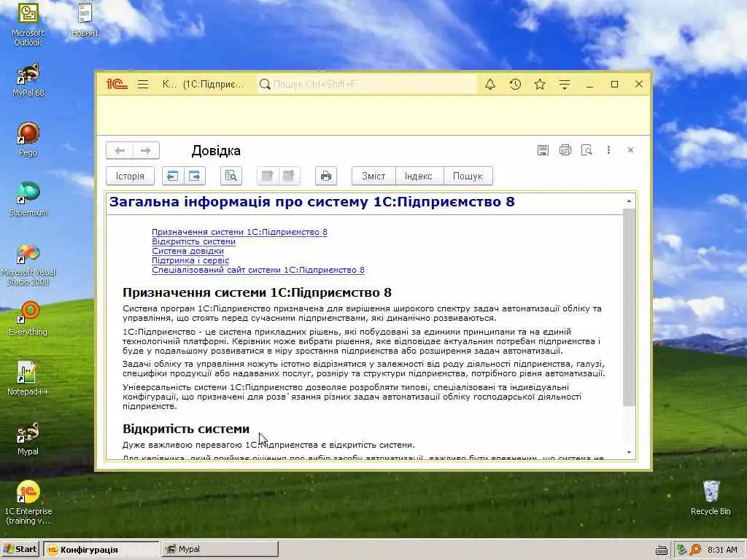Switch to Конфігурація taskbar button

click(101, 549)
